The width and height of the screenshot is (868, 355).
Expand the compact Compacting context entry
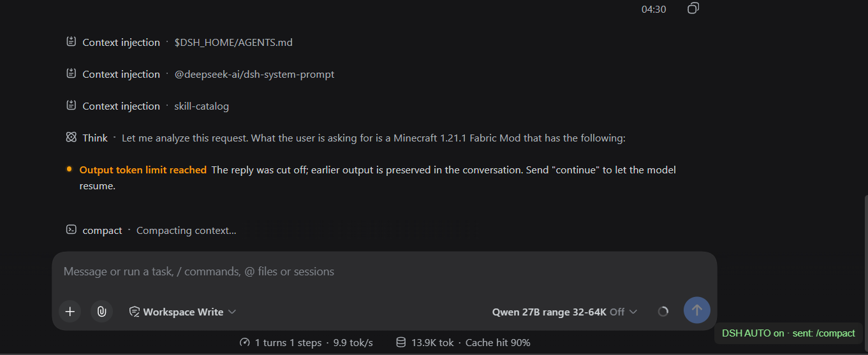(151, 230)
